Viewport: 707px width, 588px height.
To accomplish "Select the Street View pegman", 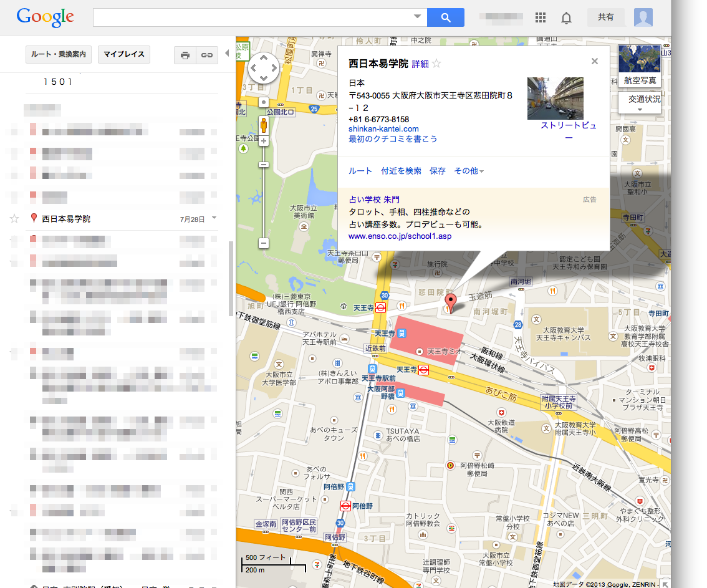I will coord(264,125).
